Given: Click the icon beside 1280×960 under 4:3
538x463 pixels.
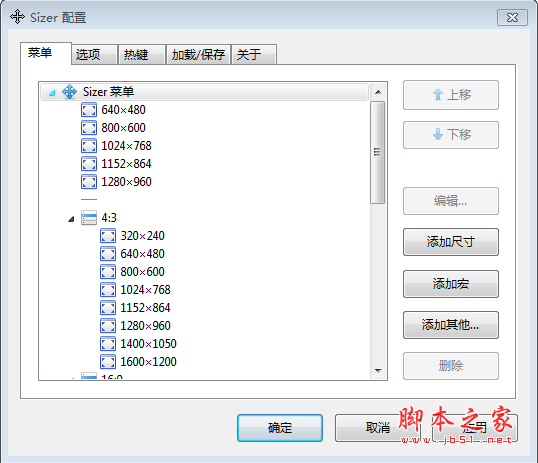Looking at the screenshot, I should (108, 326).
